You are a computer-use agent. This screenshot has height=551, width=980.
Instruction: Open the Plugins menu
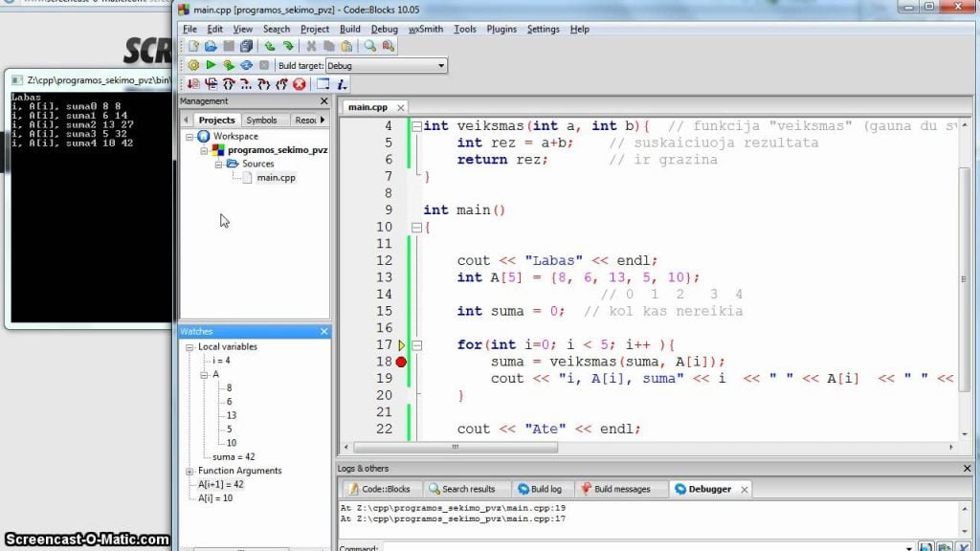(501, 29)
